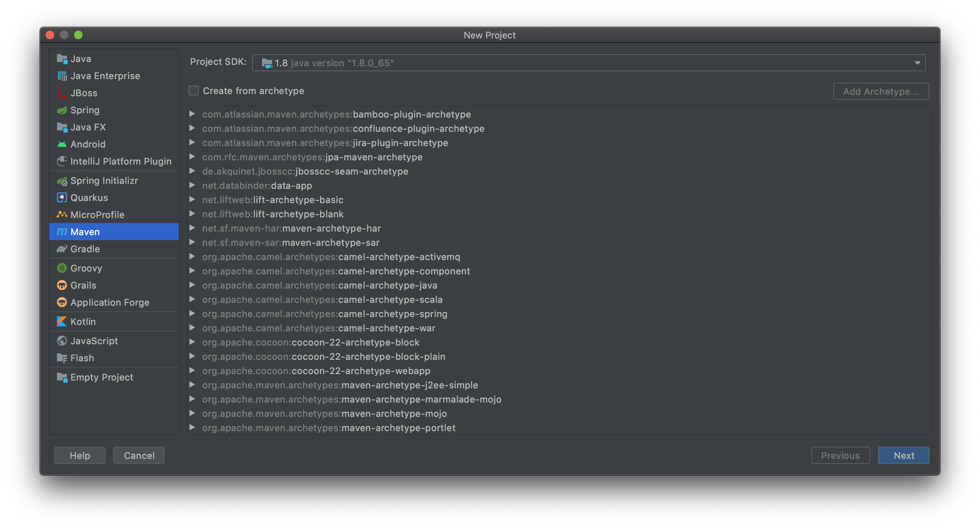Click the Next button
Screen dimensions: 980x528
(x=903, y=455)
